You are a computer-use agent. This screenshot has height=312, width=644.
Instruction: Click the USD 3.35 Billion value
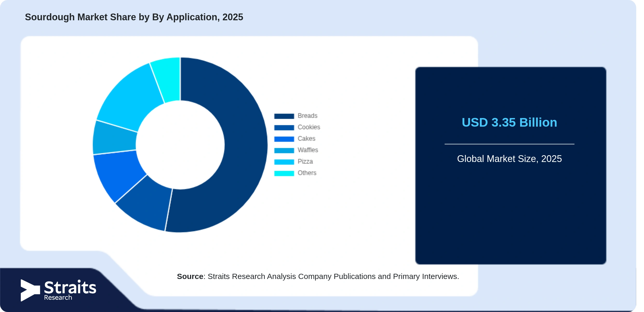(509, 122)
